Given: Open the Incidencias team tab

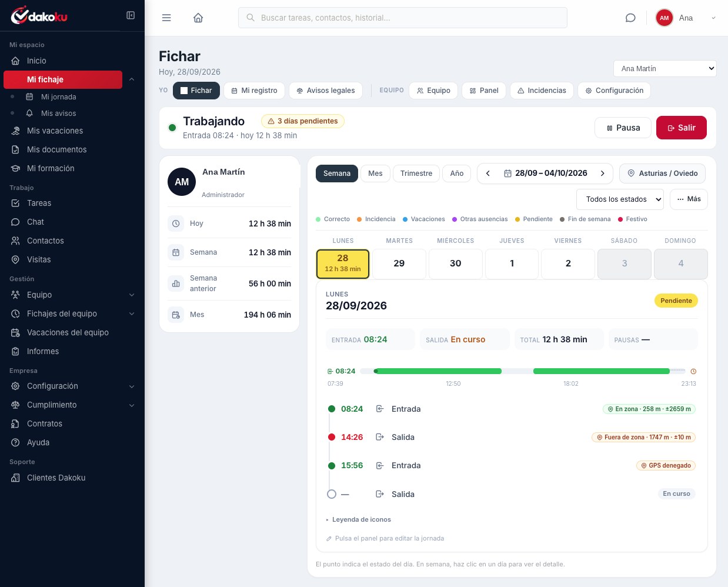Looking at the screenshot, I should [542, 91].
